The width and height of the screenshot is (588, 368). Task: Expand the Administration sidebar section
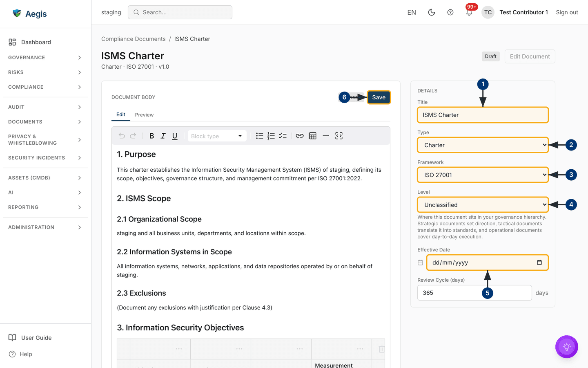click(x=45, y=227)
